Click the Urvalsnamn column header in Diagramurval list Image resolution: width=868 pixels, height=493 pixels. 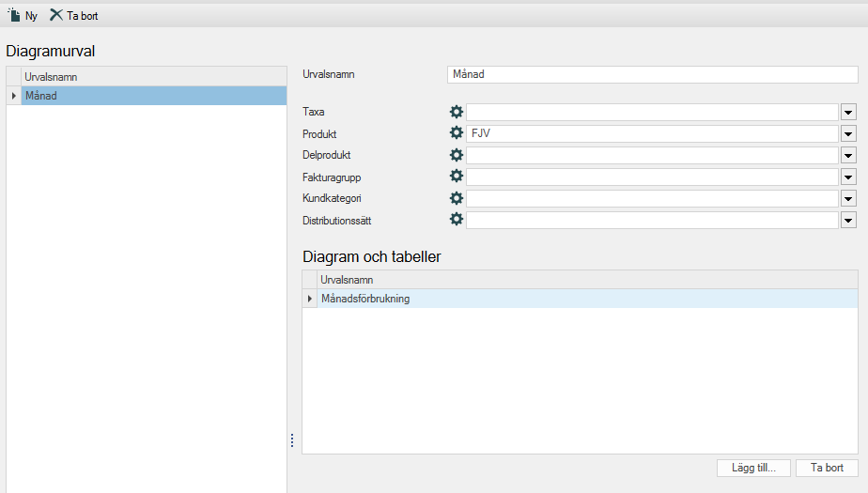pos(154,77)
